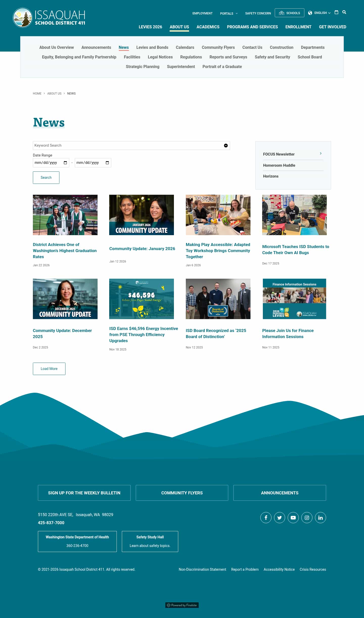Select About Us in main navigation
Viewport: 364px width, 618px height.
179,27
